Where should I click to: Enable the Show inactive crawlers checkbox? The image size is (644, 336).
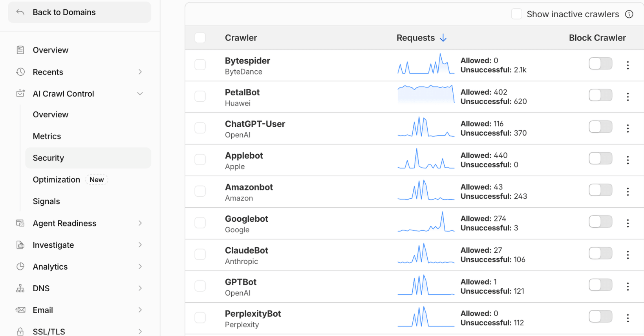[x=516, y=14]
